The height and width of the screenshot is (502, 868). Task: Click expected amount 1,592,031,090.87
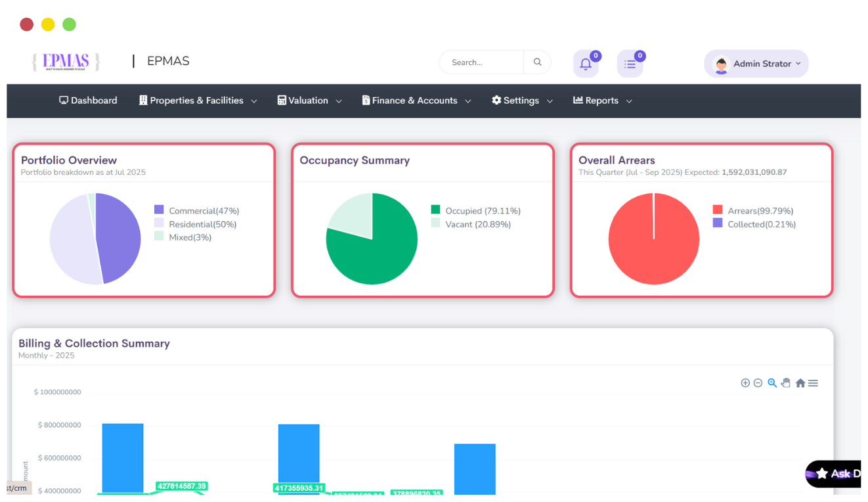(754, 172)
